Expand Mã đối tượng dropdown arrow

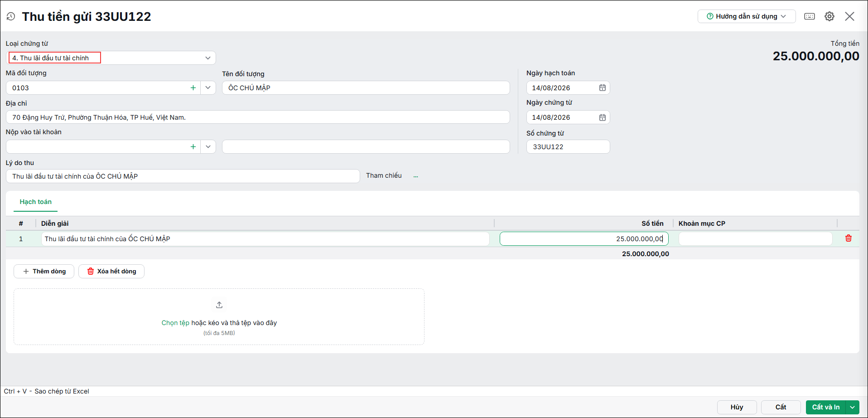point(208,88)
